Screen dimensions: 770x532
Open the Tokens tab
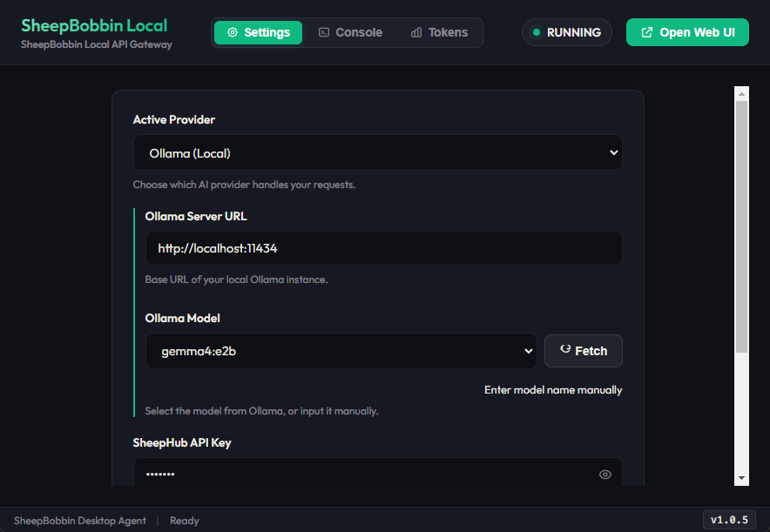tap(439, 32)
